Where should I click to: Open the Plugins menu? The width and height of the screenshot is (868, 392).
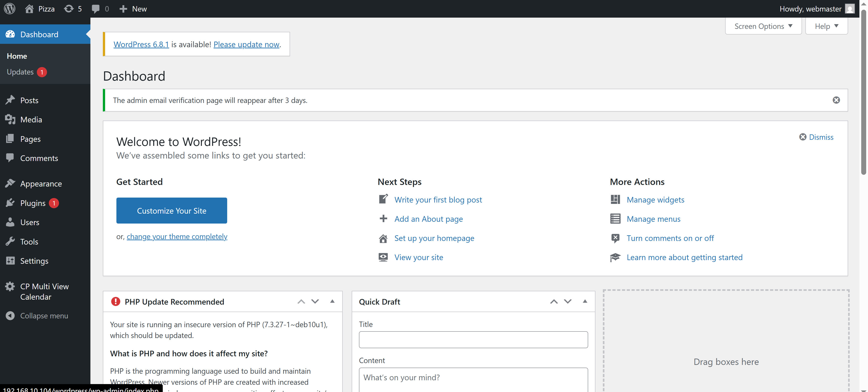coord(33,203)
